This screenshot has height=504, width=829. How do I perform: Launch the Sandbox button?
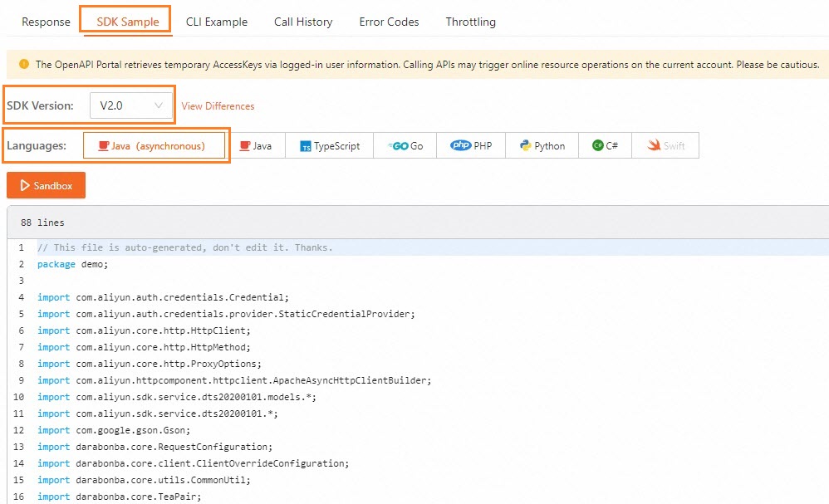pos(46,185)
